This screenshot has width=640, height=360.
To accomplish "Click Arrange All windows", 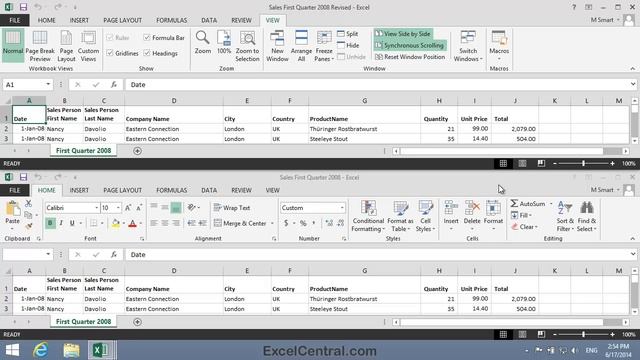I will pyautogui.click(x=301, y=46).
